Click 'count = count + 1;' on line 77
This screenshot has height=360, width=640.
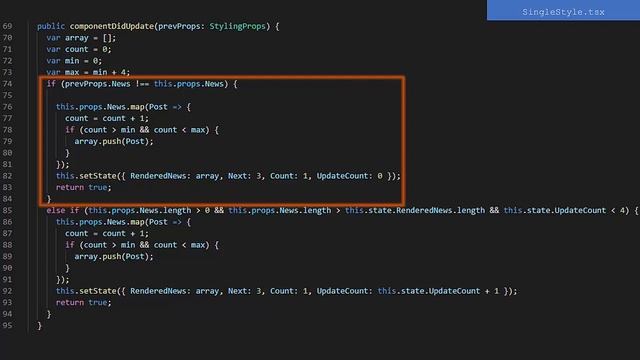(x=107, y=118)
